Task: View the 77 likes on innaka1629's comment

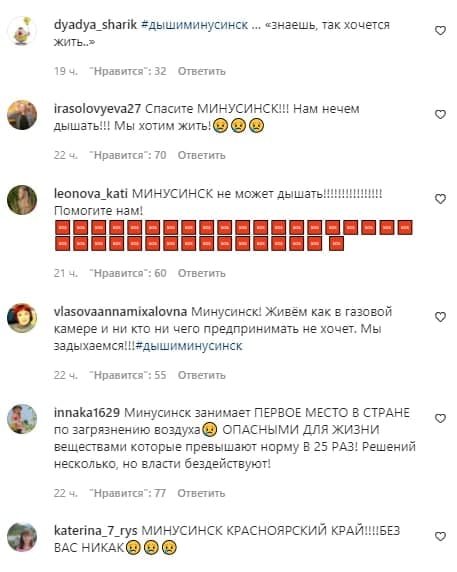Action: coord(128,493)
